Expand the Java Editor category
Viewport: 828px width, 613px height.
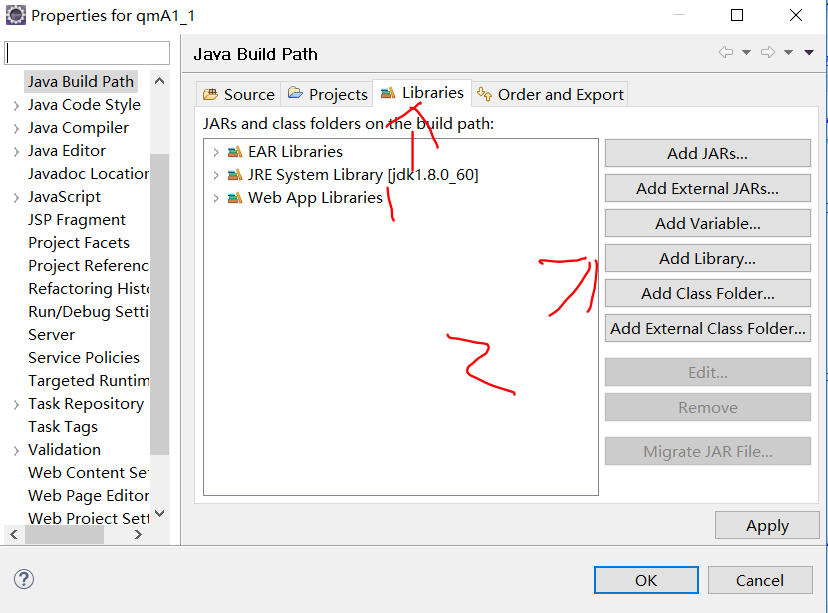(16, 152)
